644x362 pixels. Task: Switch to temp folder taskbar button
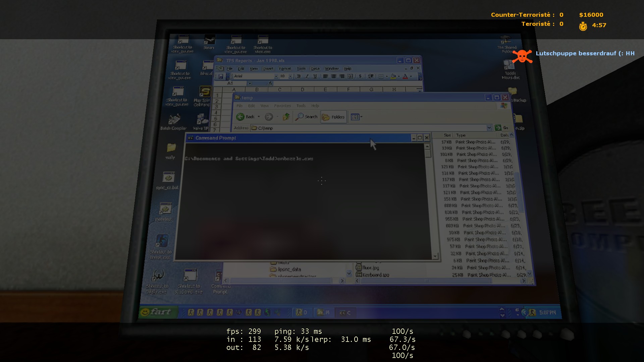[x=323, y=313]
